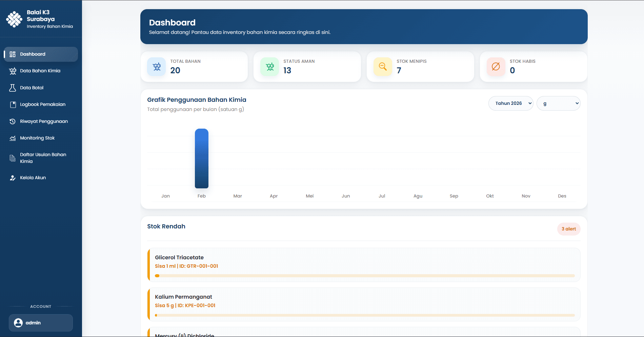644x337 pixels.
Task: Click the Data Botol flask icon
Action: click(13, 88)
